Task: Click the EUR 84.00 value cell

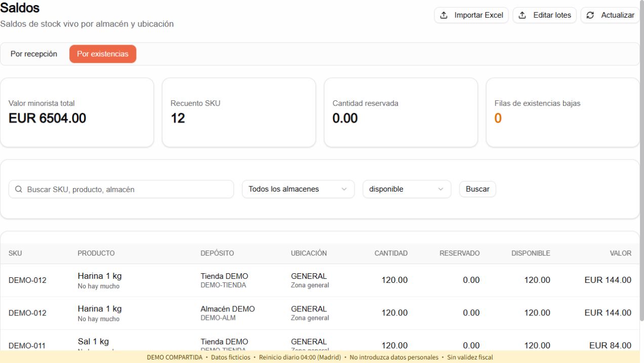Action: [x=610, y=345]
